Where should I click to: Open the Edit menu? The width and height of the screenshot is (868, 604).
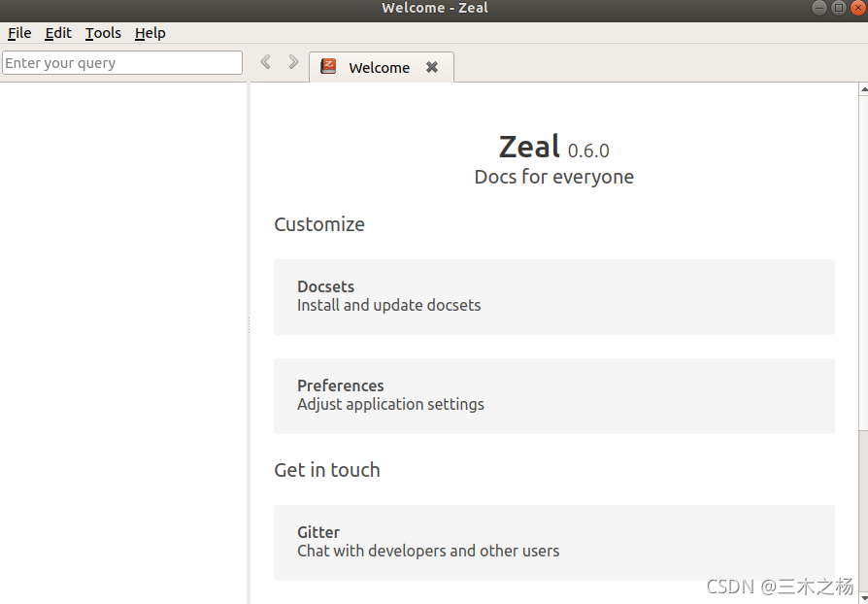pos(58,33)
